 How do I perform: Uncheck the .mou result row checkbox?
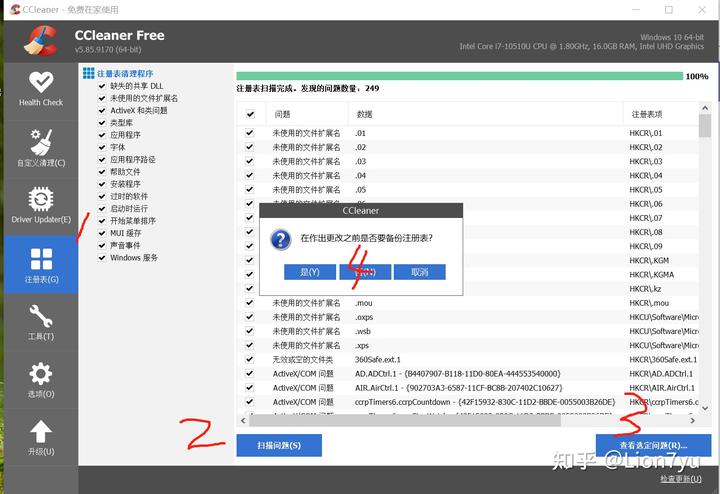tap(249, 303)
